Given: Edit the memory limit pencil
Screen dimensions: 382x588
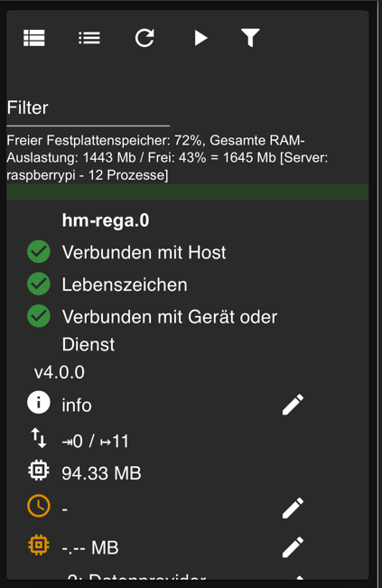Looking at the screenshot, I should pos(293,547).
